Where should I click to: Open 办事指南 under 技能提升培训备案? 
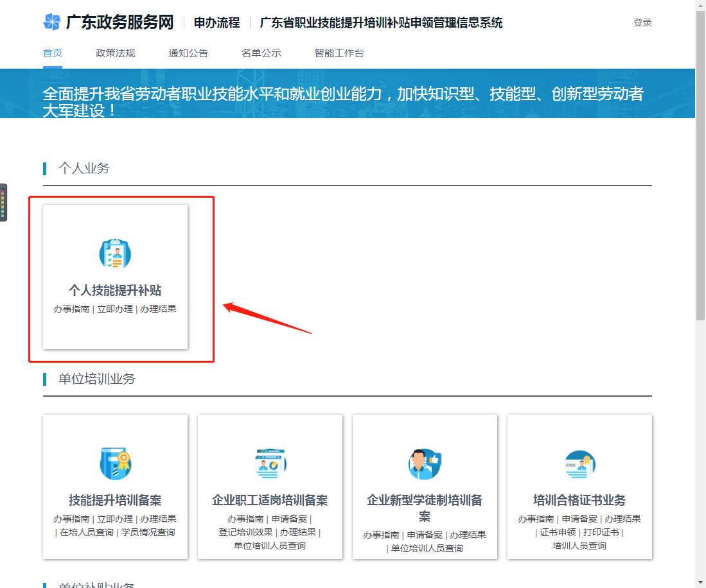tap(71, 519)
